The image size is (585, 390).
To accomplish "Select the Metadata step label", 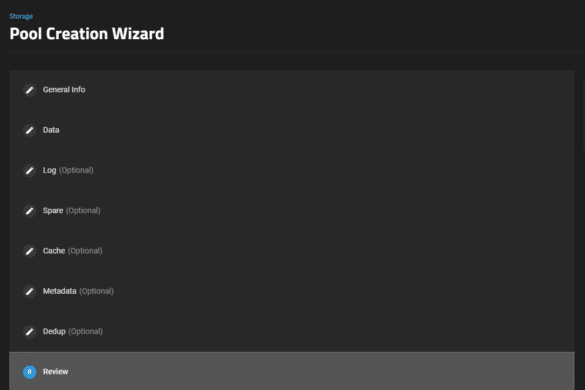I will (x=59, y=291).
